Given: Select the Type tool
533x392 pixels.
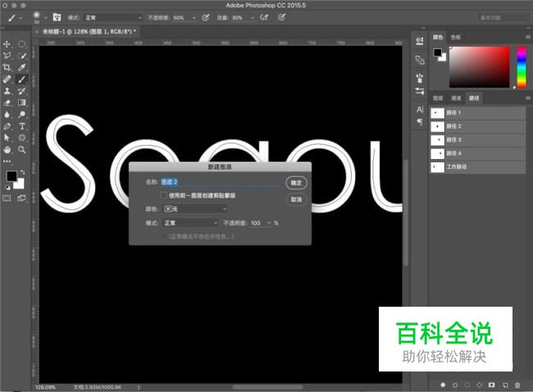Looking at the screenshot, I should 22,126.
